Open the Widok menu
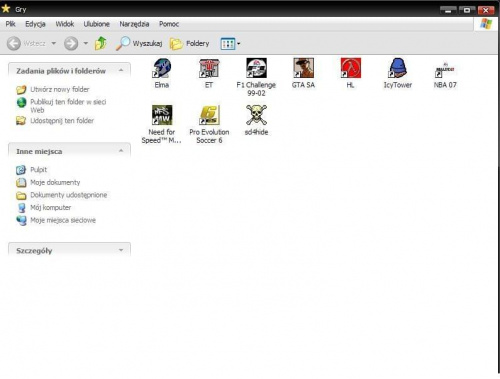This screenshot has height=379, width=500. (65, 24)
